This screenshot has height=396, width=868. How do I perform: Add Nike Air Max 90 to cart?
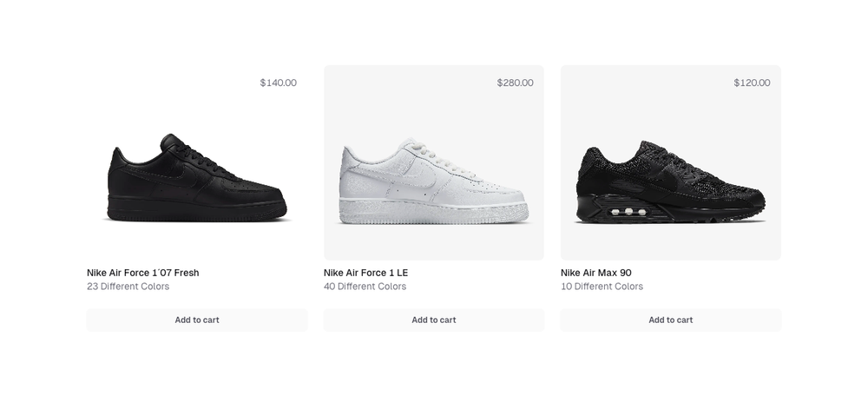coord(671,320)
